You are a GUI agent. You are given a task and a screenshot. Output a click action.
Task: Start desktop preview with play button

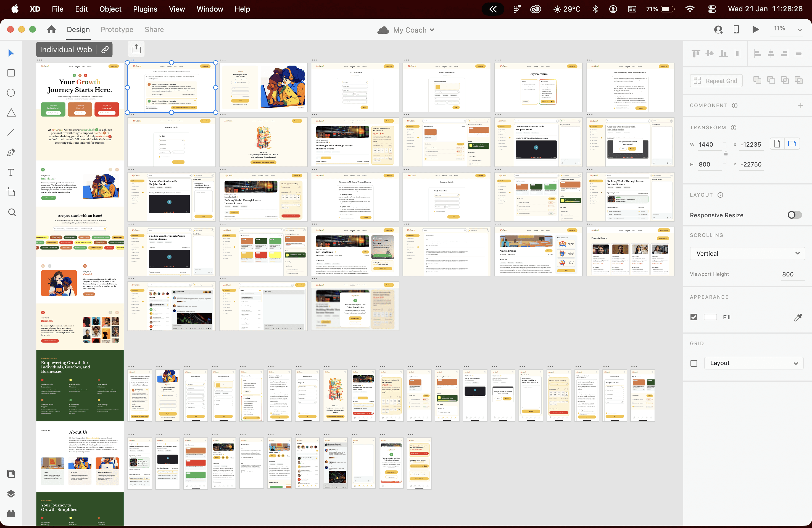coord(755,30)
